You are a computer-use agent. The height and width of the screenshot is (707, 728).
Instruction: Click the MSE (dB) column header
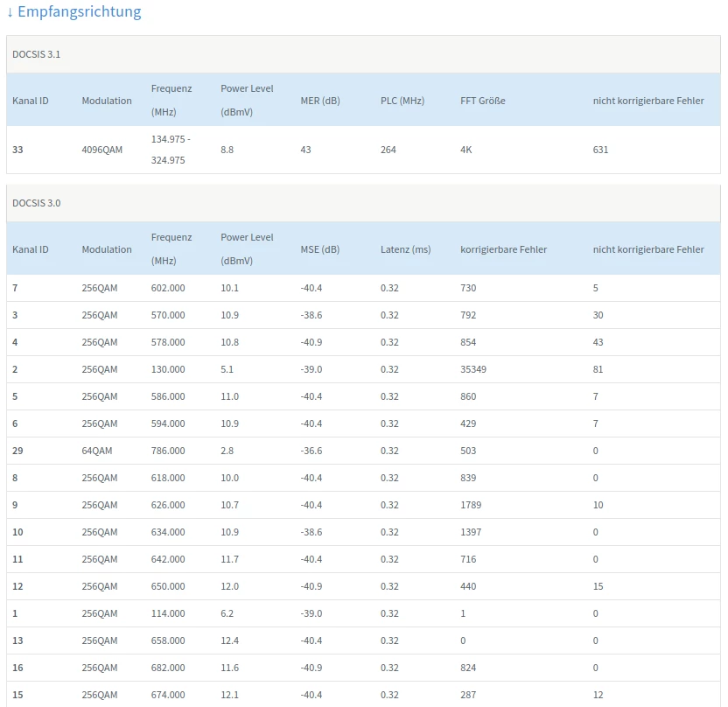click(x=319, y=249)
